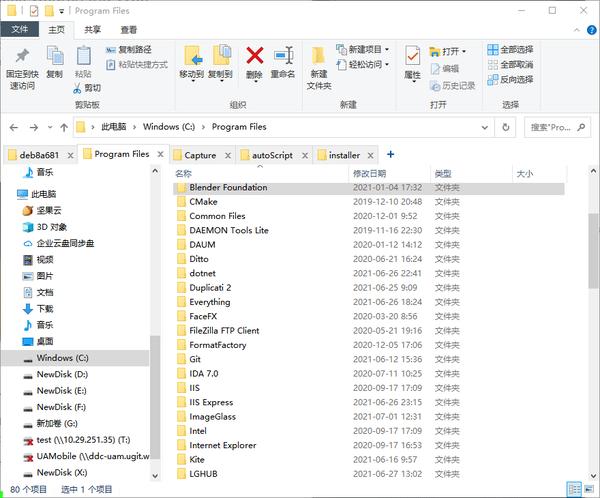This screenshot has width=600, height=498.
Task: Switch to the autoScript folder tab
Action: point(272,155)
